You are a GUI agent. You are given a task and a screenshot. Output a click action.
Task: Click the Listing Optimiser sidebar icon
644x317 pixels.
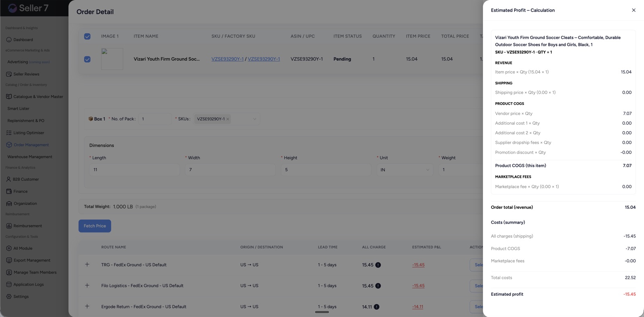point(9,133)
